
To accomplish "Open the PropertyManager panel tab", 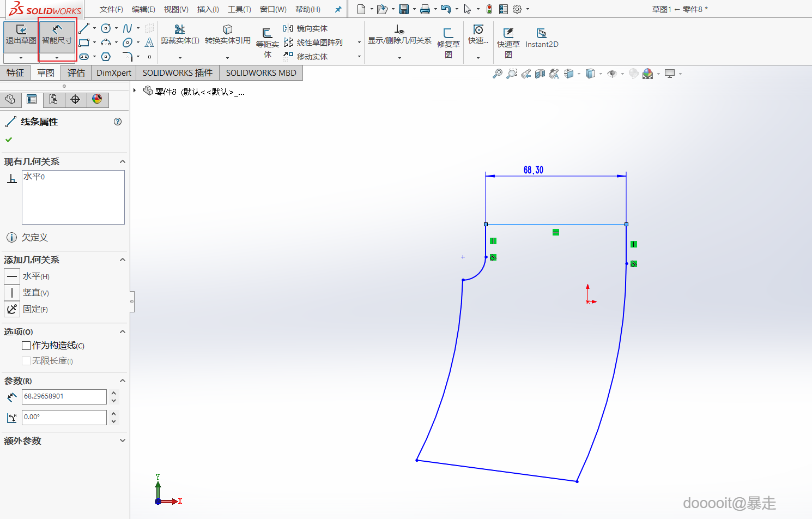I will 32,100.
